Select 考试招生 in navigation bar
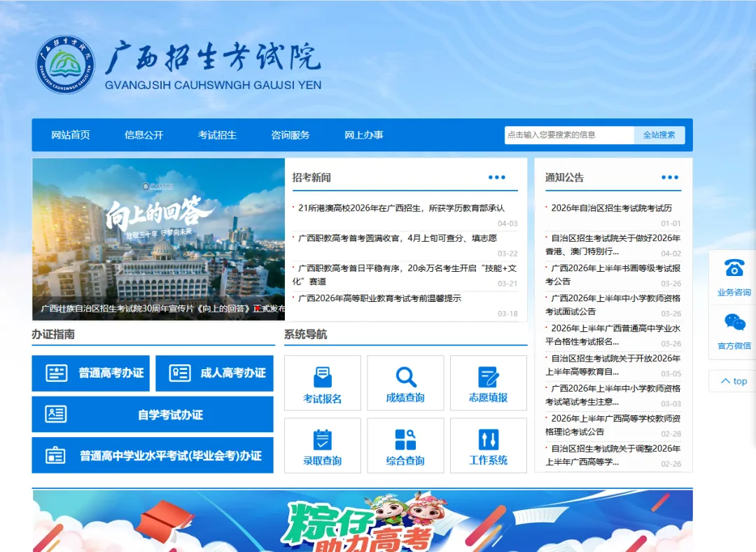 pyautogui.click(x=217, y=135)
